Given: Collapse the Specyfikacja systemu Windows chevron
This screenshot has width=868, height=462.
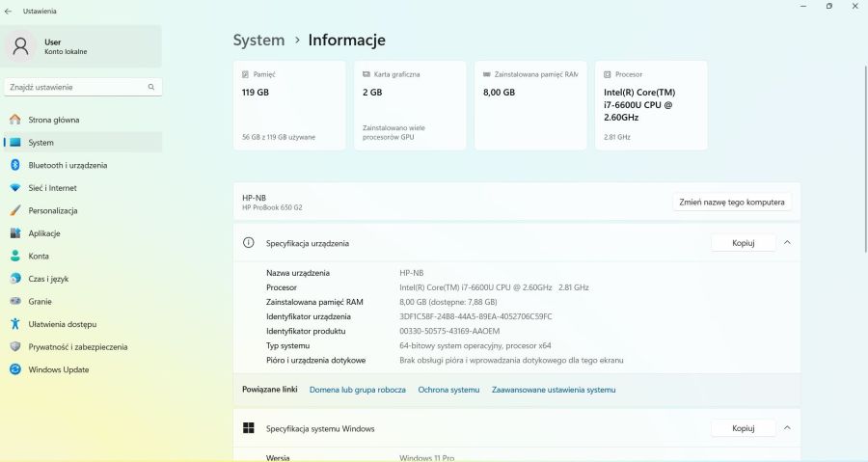Looking at the screenshot, I should pyautogui.click(x=787, y=427).
